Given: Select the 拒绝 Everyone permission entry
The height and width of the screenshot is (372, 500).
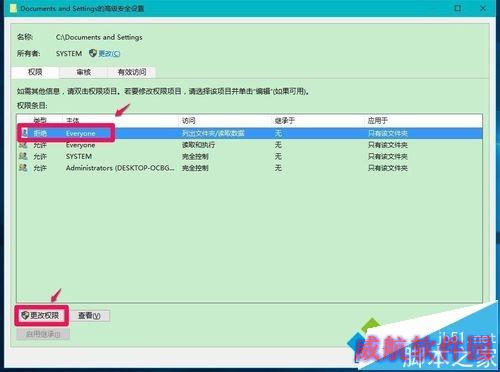Looking at the screenshot, I should 249,133.
